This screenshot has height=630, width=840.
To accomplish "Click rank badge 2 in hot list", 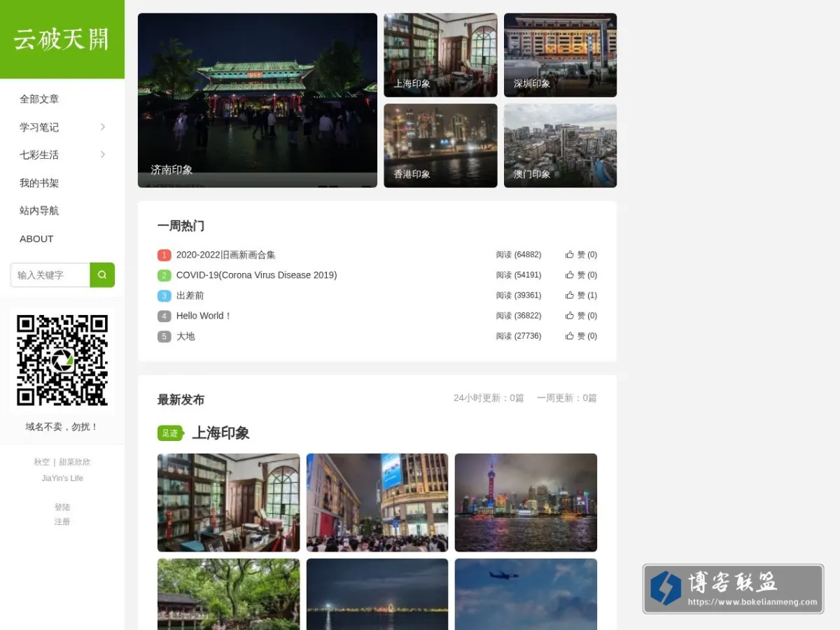I will tap(164, 275).
